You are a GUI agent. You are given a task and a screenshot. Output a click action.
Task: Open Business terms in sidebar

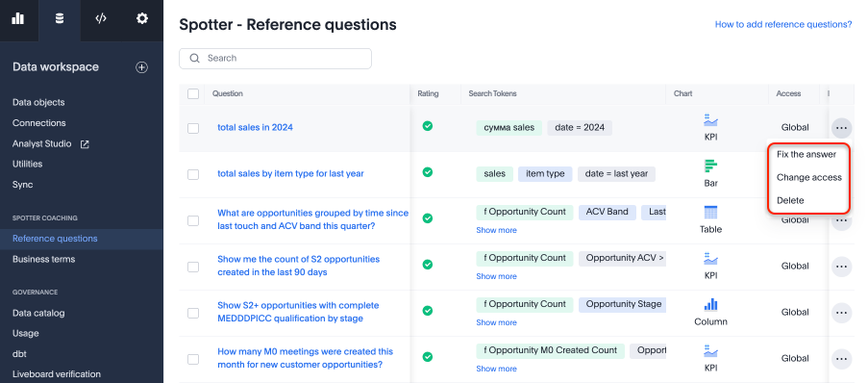[x=43, y=260]
